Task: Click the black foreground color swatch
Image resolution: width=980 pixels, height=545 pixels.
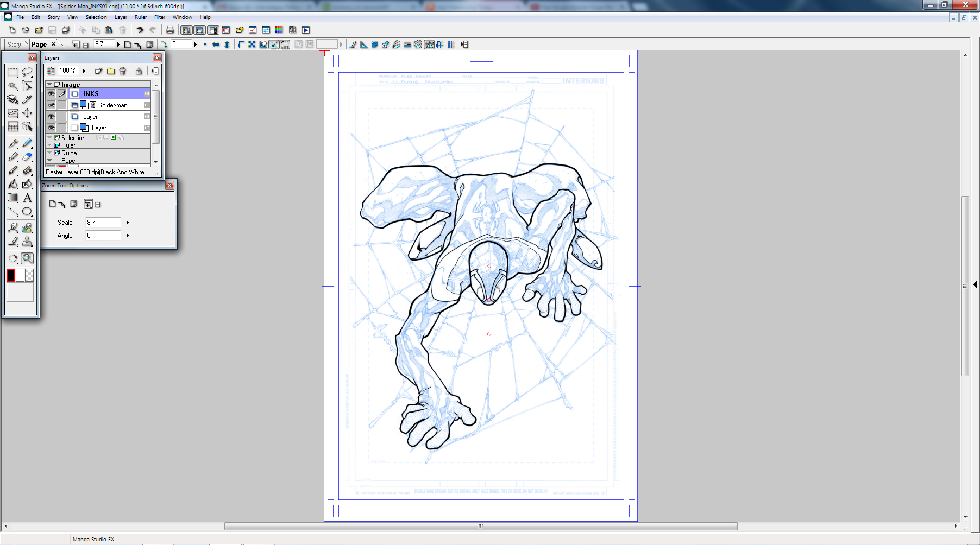Action: 11,276
